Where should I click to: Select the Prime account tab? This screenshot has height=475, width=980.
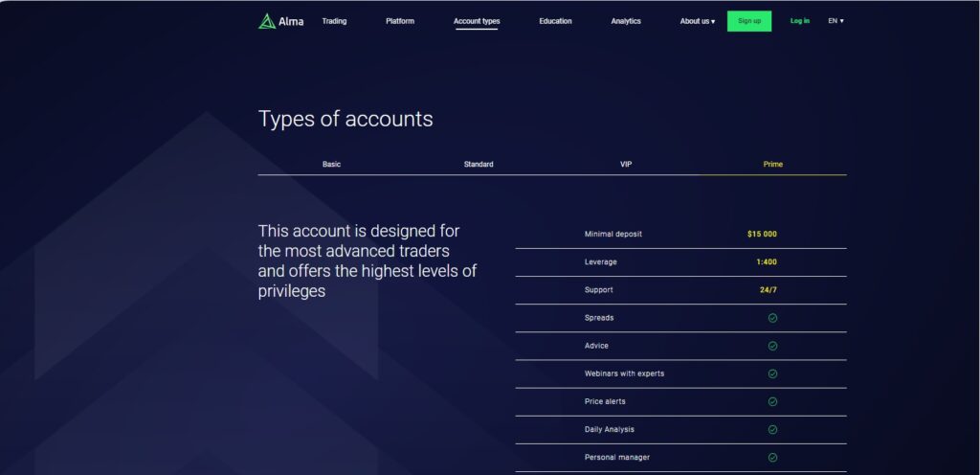772,165
